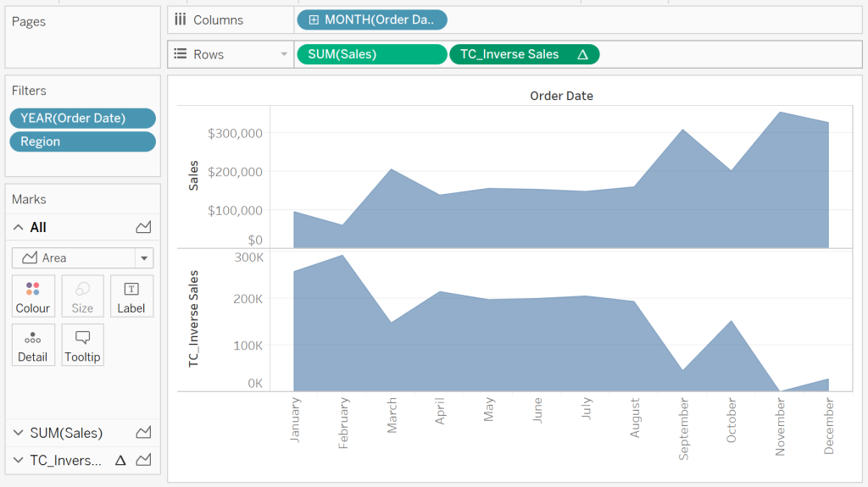
Task: Select the Sales axis title
Action: (x=193, y=175)
